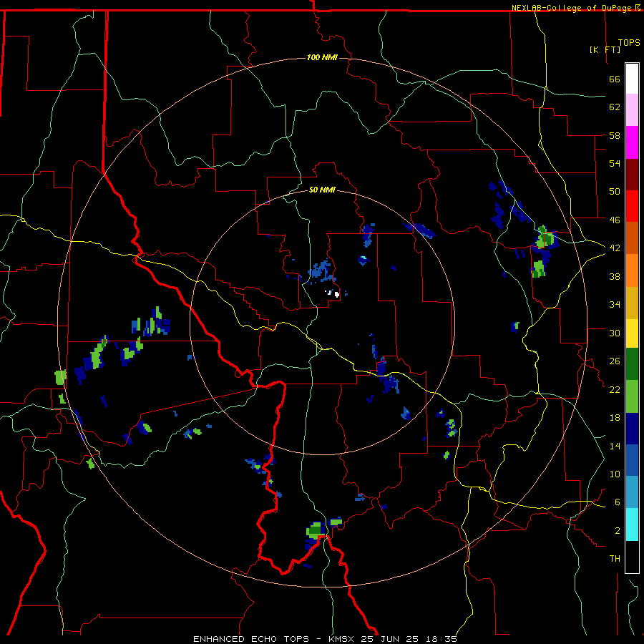
Task: Click the 34 value on the scale
Action: 615,305
